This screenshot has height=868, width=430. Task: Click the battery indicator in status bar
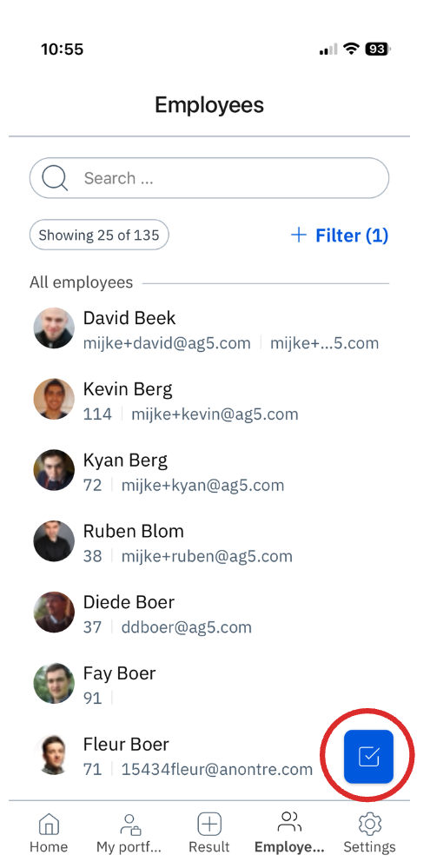377,50
